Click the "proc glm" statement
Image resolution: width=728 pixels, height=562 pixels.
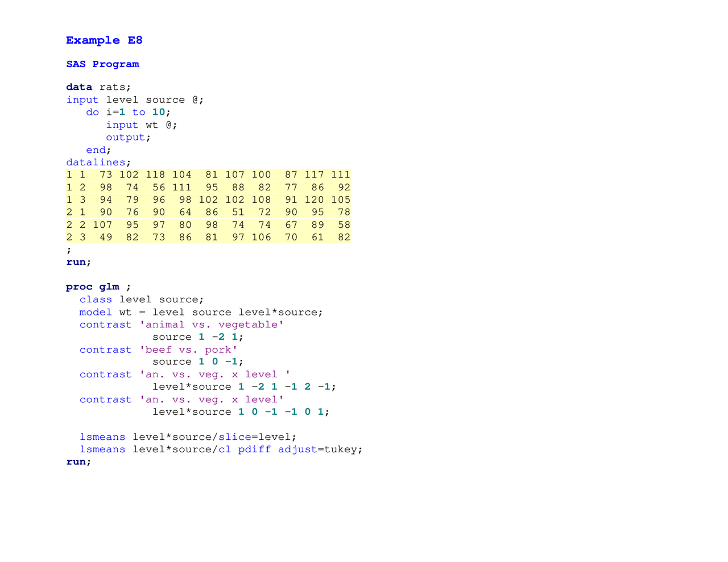point(98,287)
